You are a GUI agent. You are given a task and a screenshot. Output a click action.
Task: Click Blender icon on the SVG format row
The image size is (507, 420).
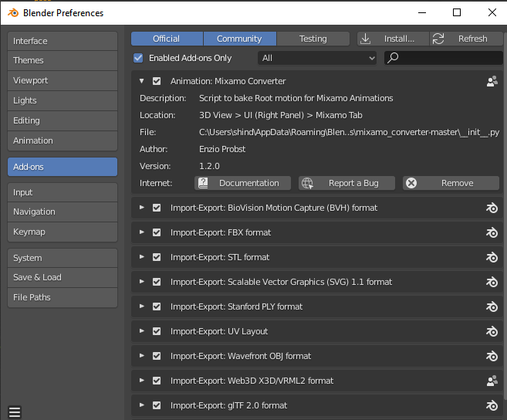pos(492,282)
